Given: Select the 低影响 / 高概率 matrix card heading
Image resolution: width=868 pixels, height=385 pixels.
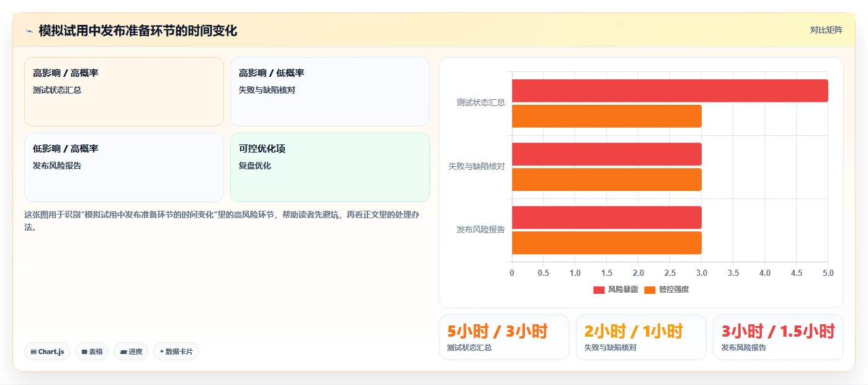Looking at the screenshot, I should [x=66, y=149].
